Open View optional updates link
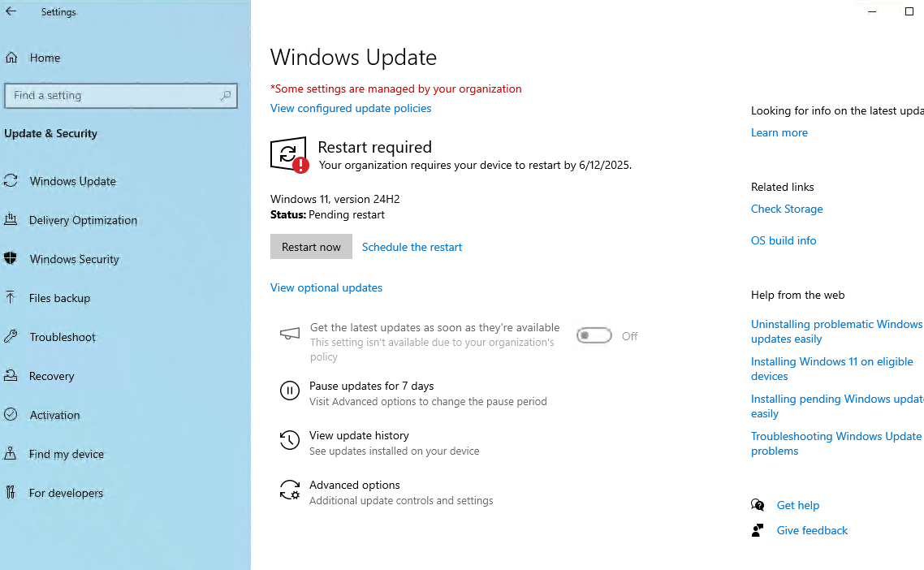Screen dimensions: 924x570 click(x=326, y=287)
